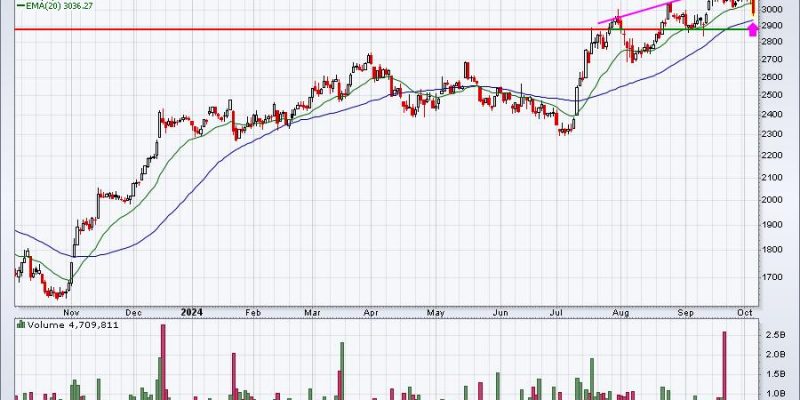Select the 2.0B volume axis label
800x400 pixels.
click(775, 355)
